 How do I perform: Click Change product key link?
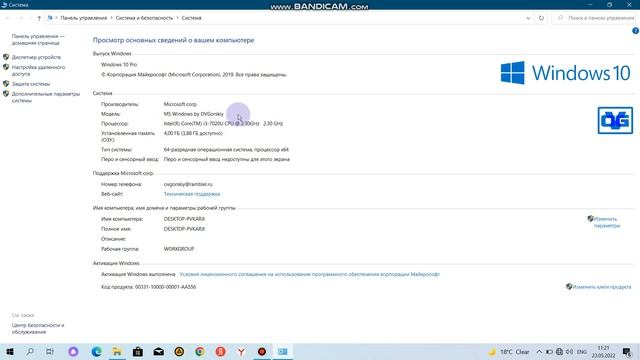tap(602, 287)
